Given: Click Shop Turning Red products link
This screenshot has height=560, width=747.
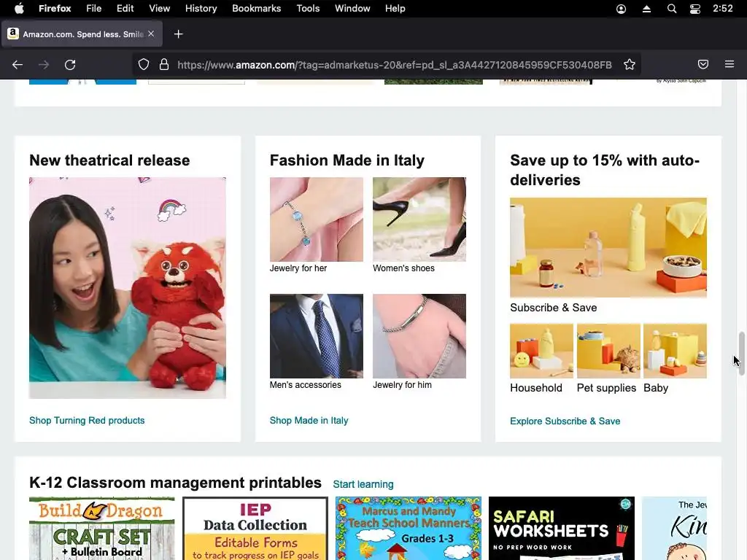Looking at the screenshot, I should tap(87, 421).
